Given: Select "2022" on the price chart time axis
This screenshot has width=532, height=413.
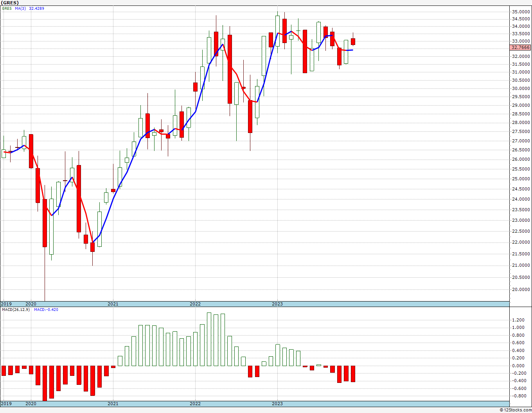Looking at the screenshot, I should tap(195, 304).
